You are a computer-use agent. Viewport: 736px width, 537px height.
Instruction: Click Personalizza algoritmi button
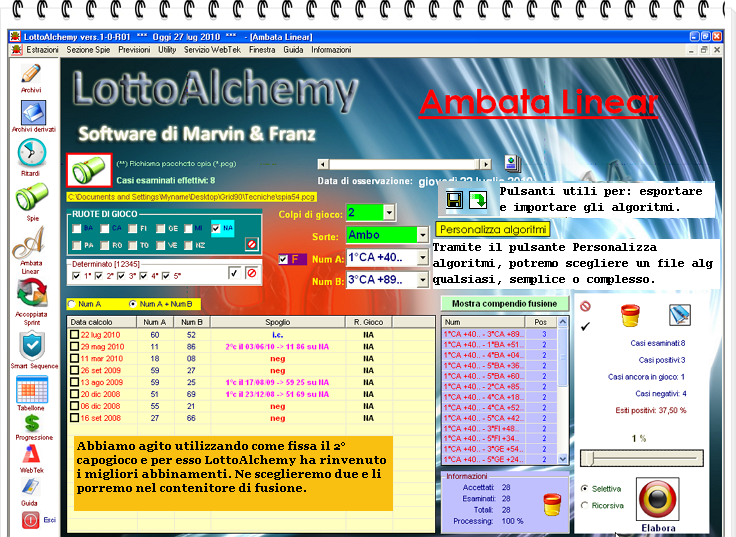point(493,230)
